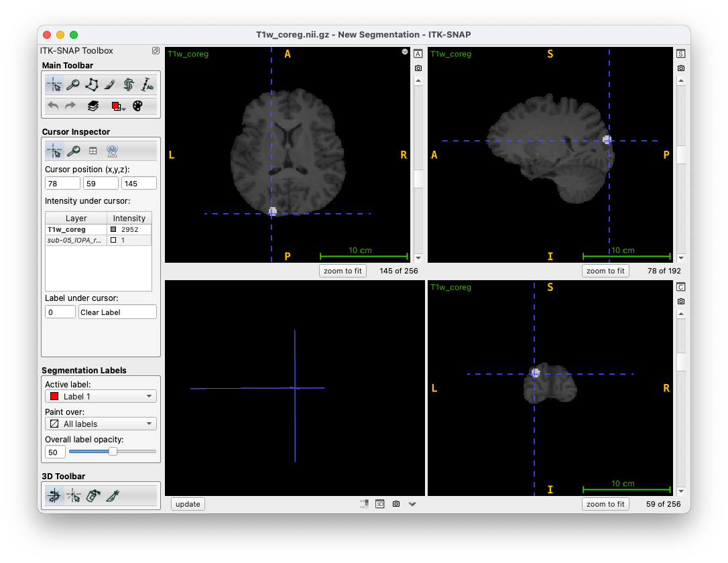Click the axial slice scrollbar up arrow
This screenshot has width=728, height=563.
[x=418, y=80]
